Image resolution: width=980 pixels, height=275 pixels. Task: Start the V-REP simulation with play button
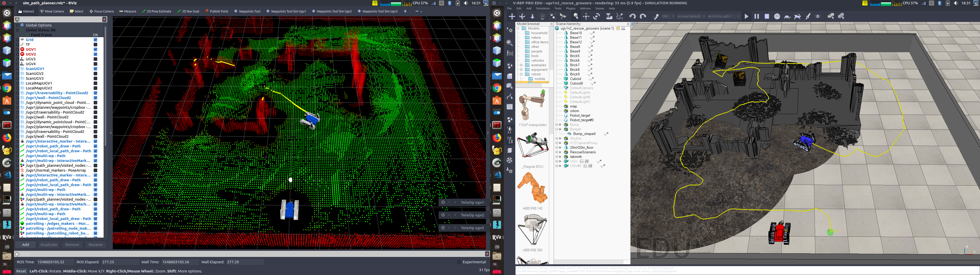coord(746,16)
